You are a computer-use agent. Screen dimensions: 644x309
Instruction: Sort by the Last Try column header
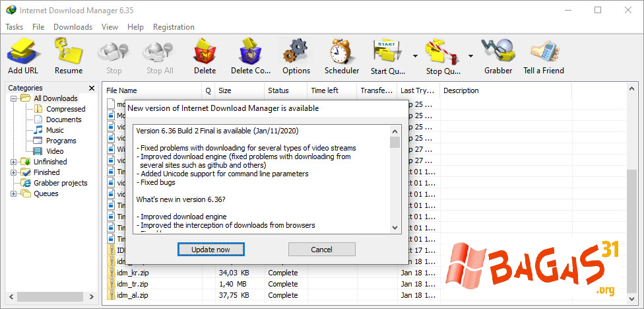coord(418,91)
